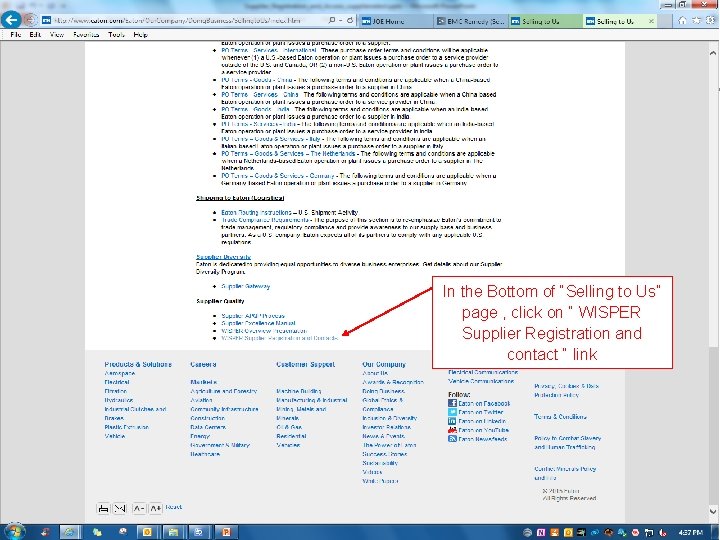Open Oil & Gas footer link

(289, 427)
